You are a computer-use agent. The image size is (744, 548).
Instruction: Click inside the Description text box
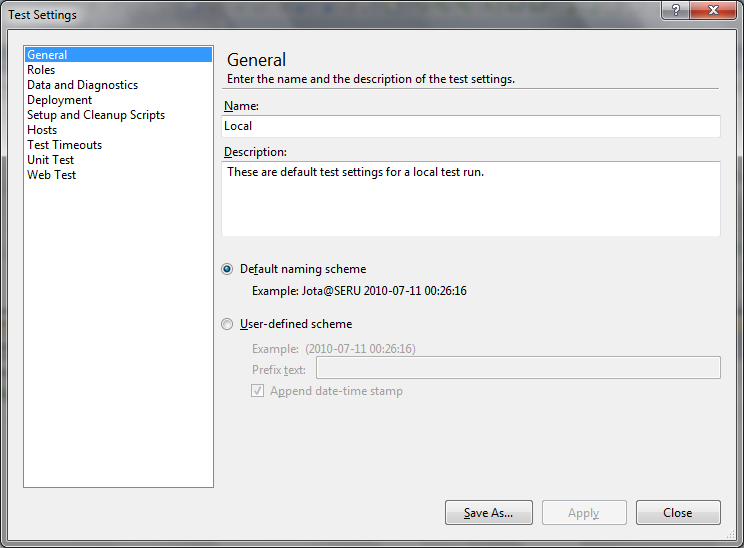click(x=471, y=199)
